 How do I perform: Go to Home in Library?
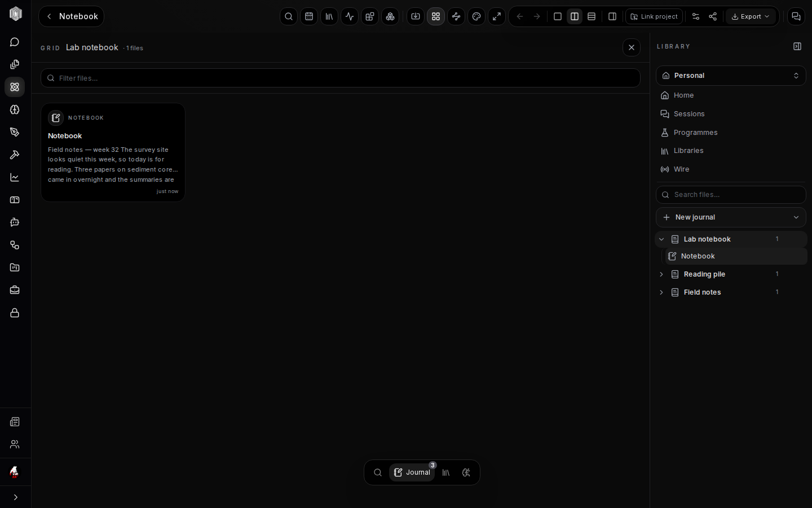[731, 95]
